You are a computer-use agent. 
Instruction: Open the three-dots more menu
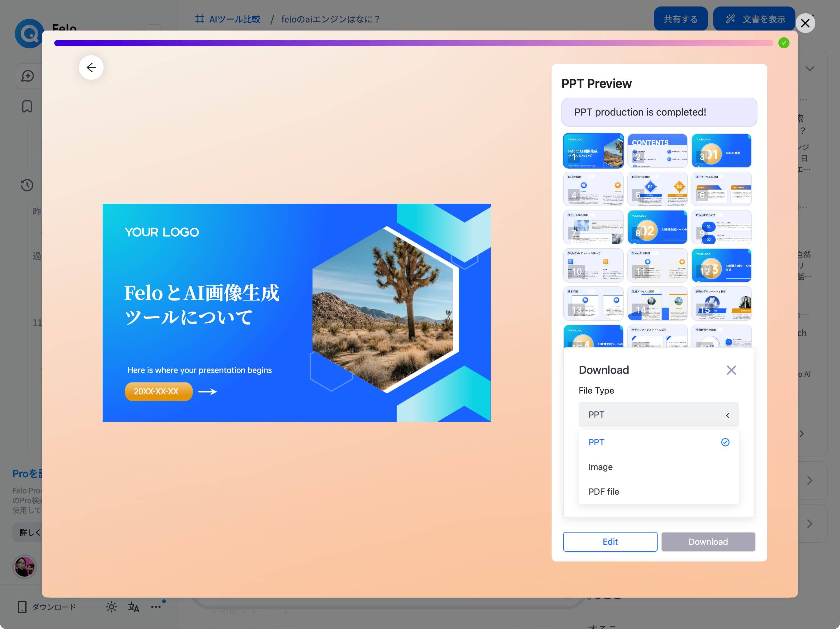coord(156,607)
